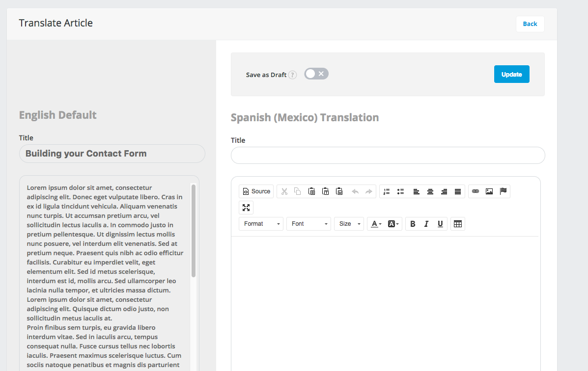Viewport: 588px width, 371px height.
Task: Open the text color picker
Action: (376, 224)
